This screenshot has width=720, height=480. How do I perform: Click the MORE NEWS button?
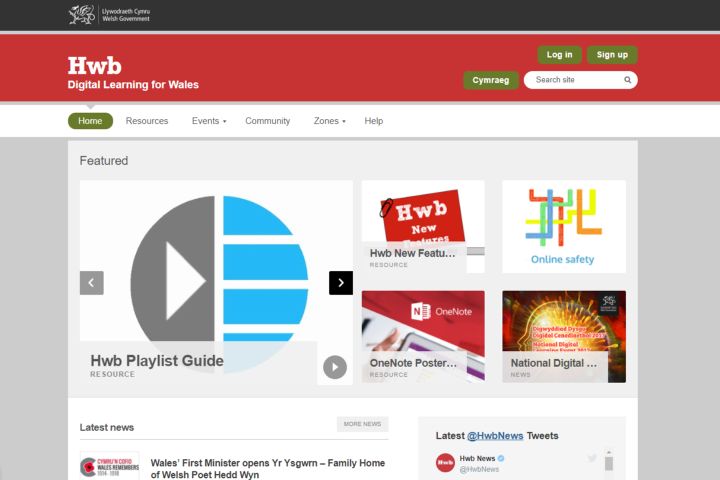pos(362,424)
